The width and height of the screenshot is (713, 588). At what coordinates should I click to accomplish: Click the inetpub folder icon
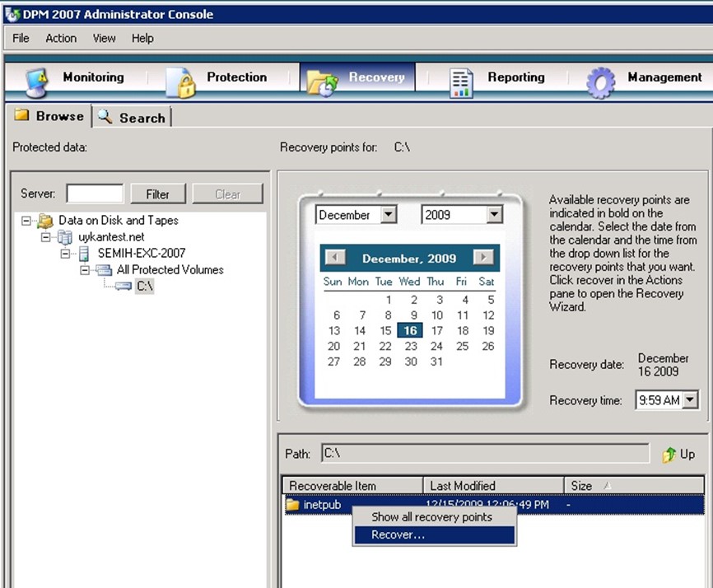click(292, 505)
